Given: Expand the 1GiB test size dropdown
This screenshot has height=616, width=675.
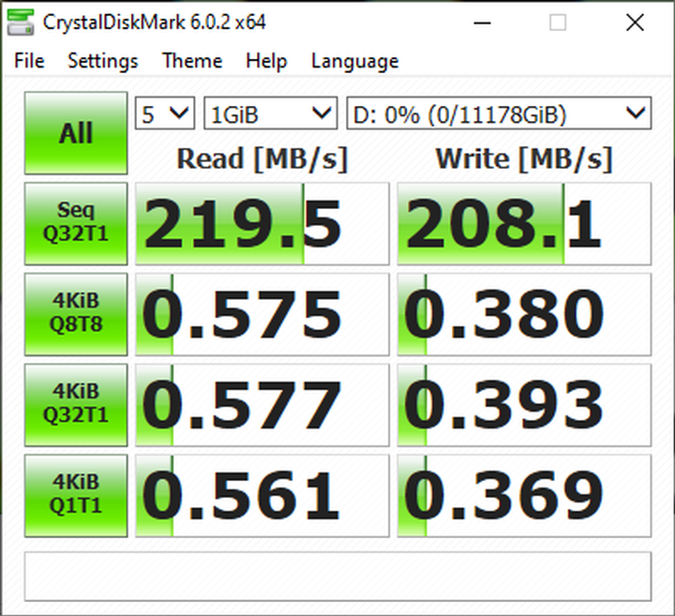Looking at the screenshot, I should (x=270, y=114).
